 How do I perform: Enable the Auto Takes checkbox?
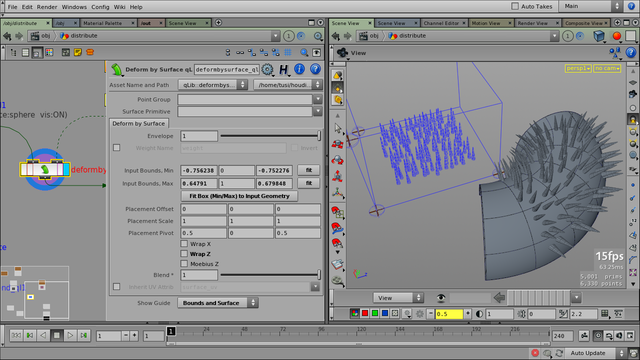[x=515, y=6]
